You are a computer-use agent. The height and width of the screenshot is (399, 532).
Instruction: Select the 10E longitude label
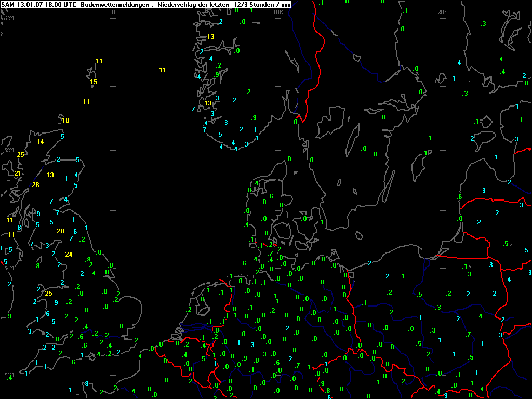click(278, 11)
